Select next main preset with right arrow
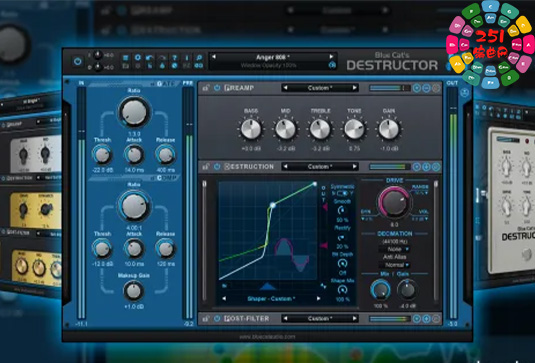 331,57
